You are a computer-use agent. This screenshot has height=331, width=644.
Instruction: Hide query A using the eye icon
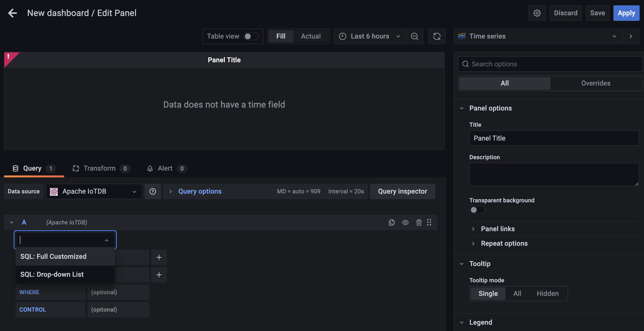405,222
